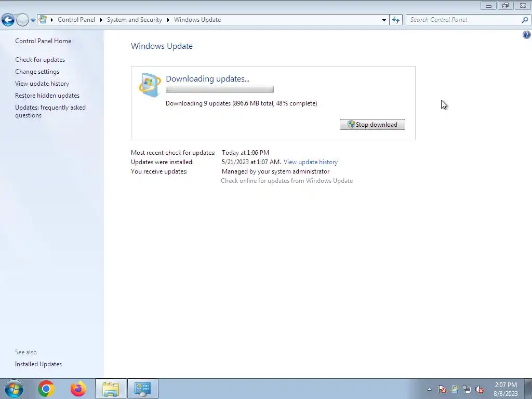The width and height of the screenshot is (532, 399).
Task: Open View update history in sidebar
Action: click(x=42, y=84)
